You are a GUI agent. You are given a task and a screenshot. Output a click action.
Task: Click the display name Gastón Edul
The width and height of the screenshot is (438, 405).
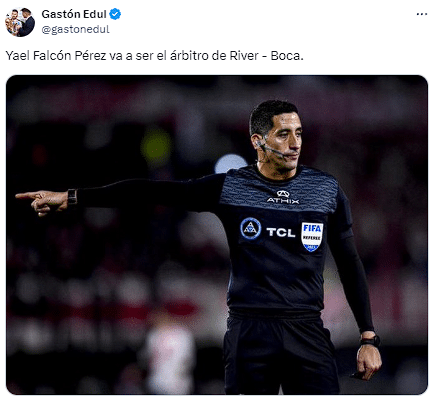pos(74,14)
